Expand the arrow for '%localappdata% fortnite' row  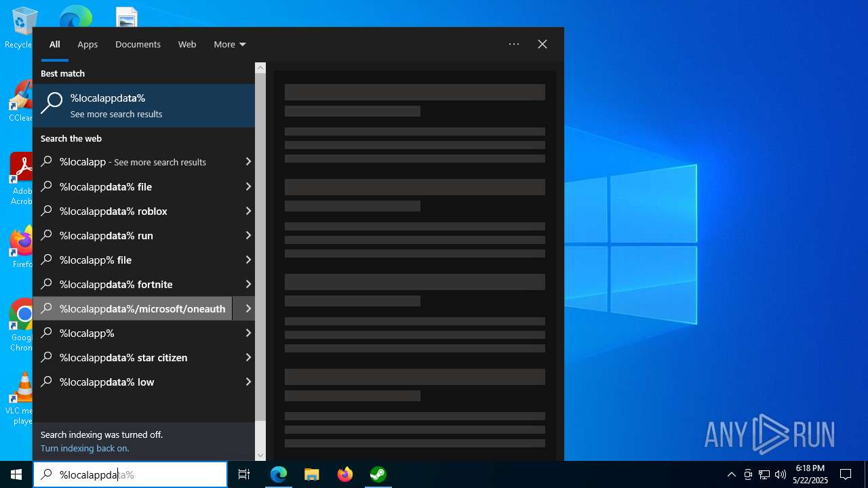pos(248,284)
